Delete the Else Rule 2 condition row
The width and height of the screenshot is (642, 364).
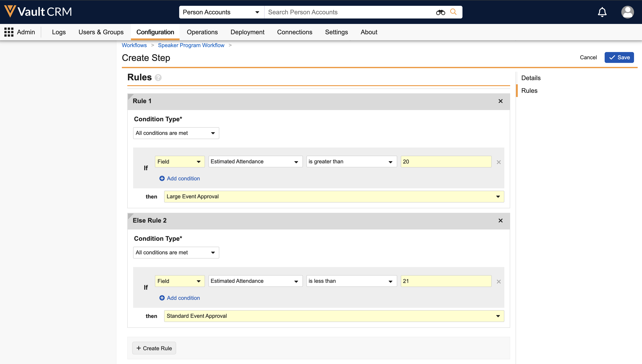point(499,282)
